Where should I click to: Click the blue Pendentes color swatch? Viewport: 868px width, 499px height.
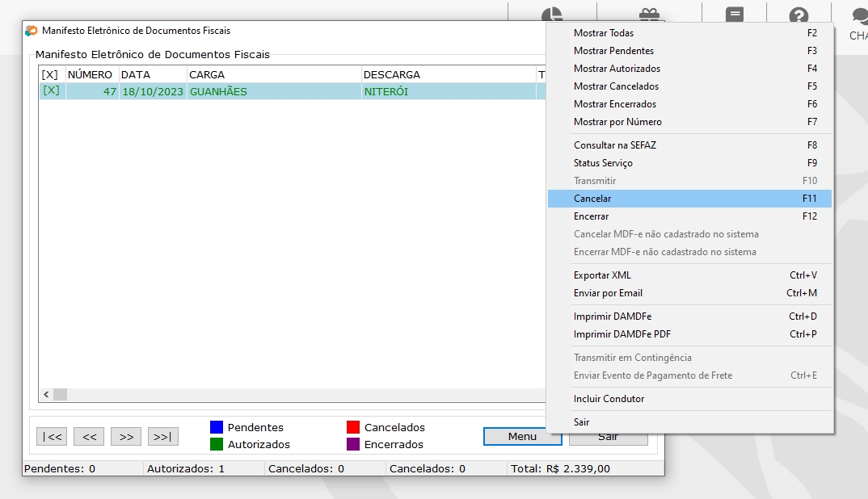click(217, 427)
